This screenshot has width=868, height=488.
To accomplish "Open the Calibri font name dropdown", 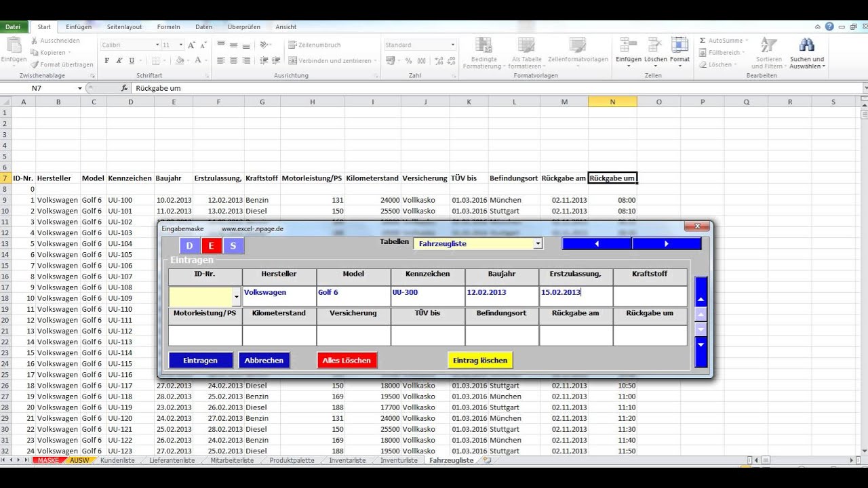I will tap(157, 45).
